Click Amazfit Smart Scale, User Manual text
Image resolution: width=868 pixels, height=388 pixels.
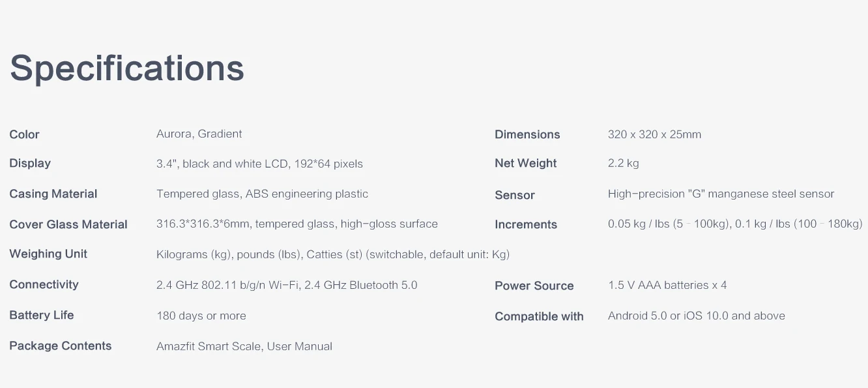pyautogui.click(x=244, y=346)
